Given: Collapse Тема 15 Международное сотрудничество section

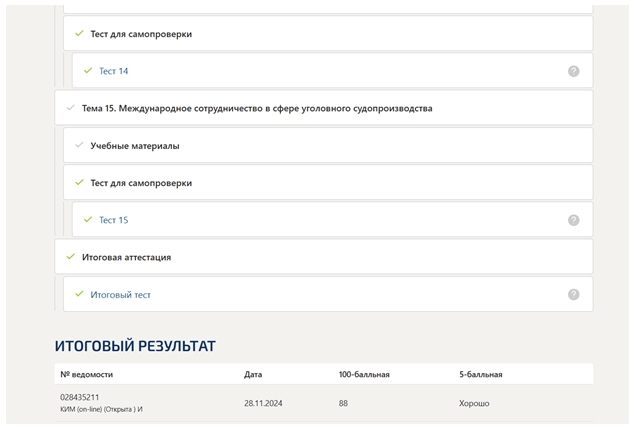Looking at the screenshot, I should click(x=324, y=108).
